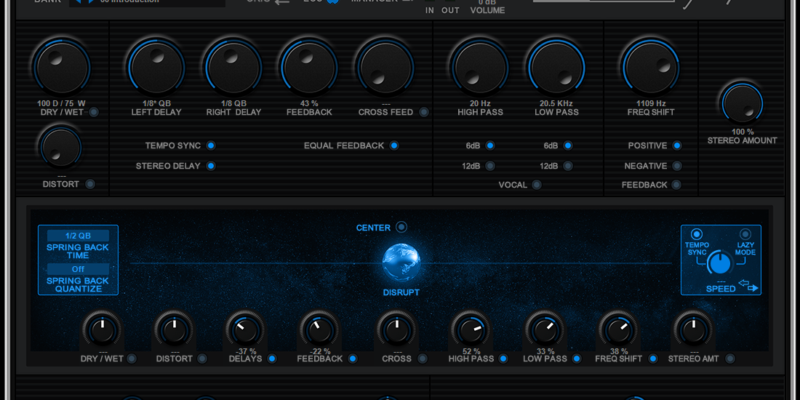This screenshot has width=800, height=400.
Task: Toggle the Disrupt Low Pass LED
Action: point(577,359)
